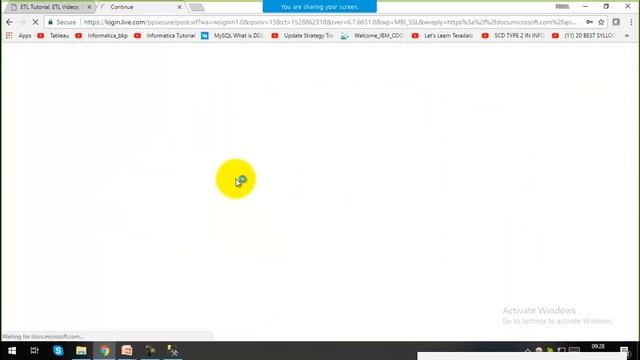Bookmark this page with the star icon
Screen dimensions: 640x360
[x=601, y=22]
